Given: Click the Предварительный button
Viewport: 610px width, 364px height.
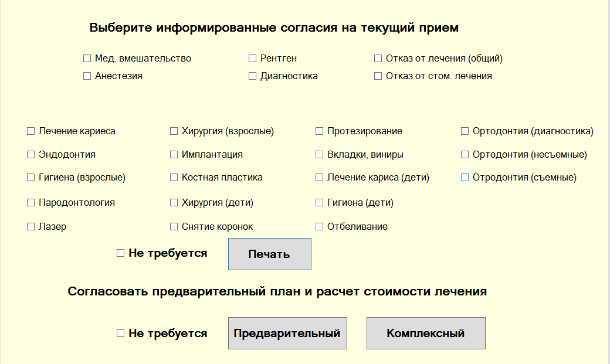Looking at the screenshot, I should (x=287, y=334).
